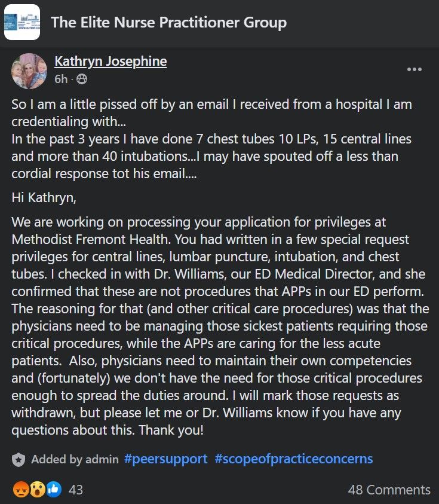The image size is (439, 504).
Task: Open the group logo thumbnail
Action: [x=22, y=22]
